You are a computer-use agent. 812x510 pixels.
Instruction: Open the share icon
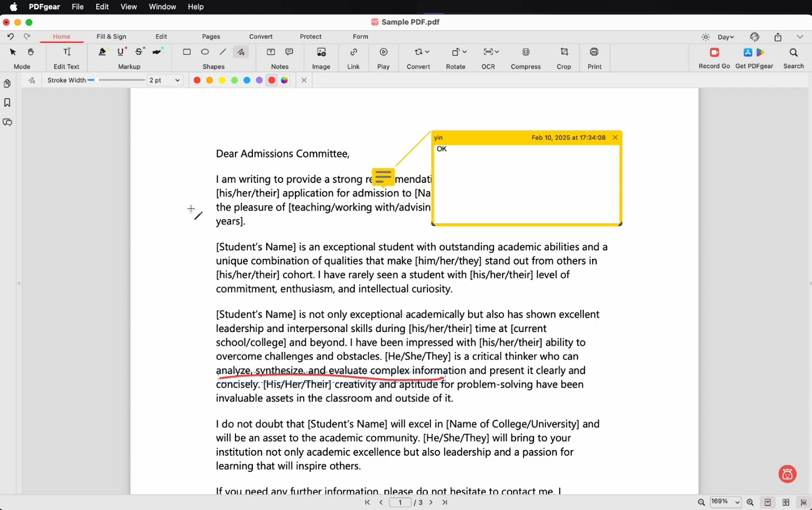(x=778, y=37)
